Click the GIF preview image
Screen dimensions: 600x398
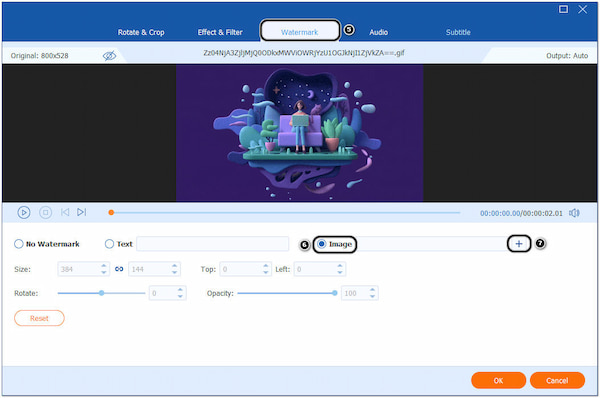pyautogui.click(x=300, y=133)
